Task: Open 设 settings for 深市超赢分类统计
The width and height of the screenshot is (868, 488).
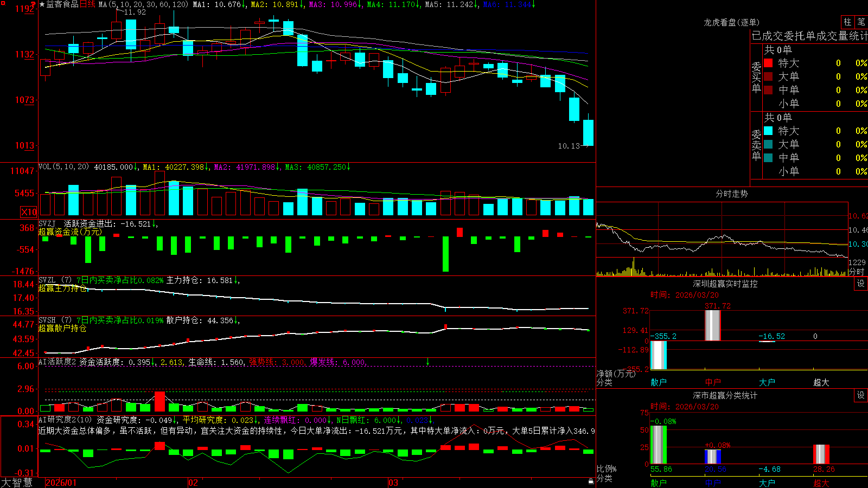Action: point(861,395)
